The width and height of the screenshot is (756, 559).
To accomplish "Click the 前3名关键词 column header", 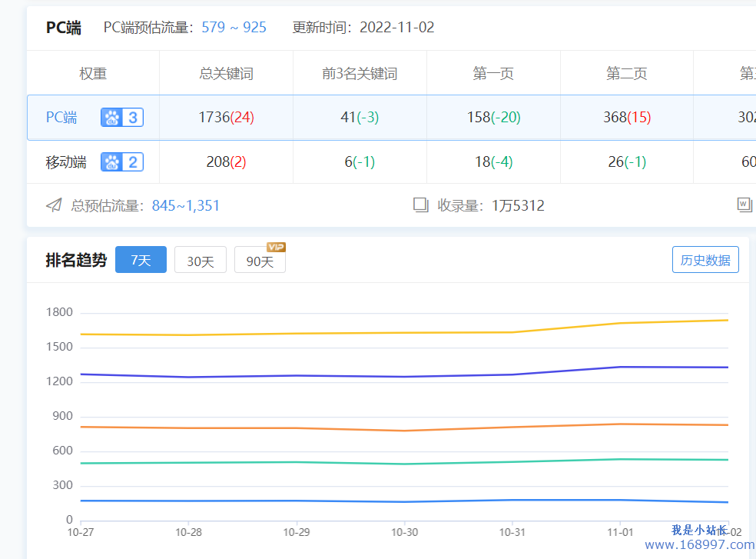I will tap(360, 73).
